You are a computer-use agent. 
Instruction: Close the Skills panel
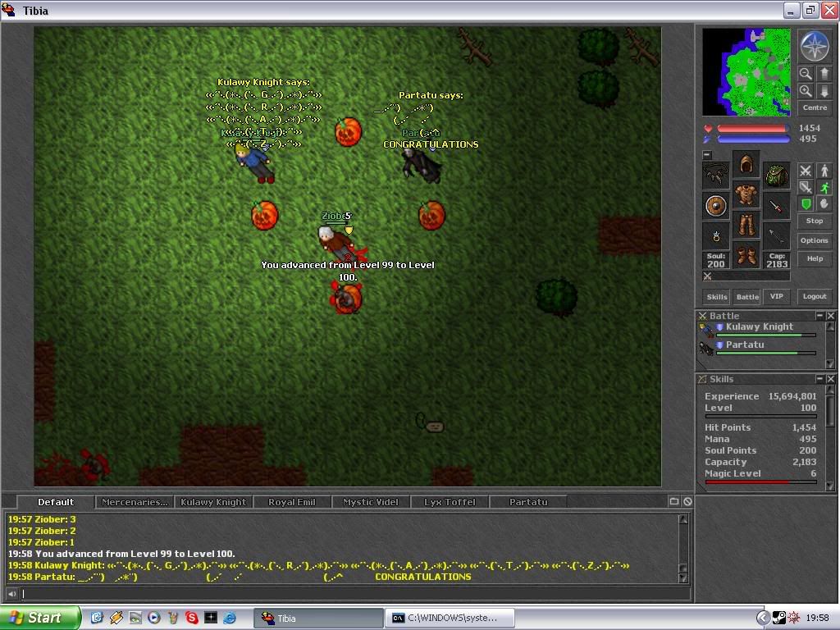(x=830, y=379)
